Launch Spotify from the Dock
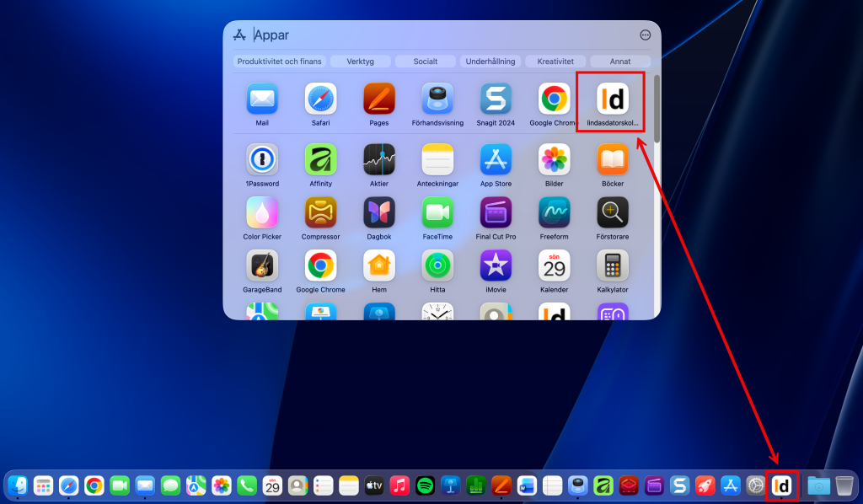863x504 pixels. click(425, 485)
